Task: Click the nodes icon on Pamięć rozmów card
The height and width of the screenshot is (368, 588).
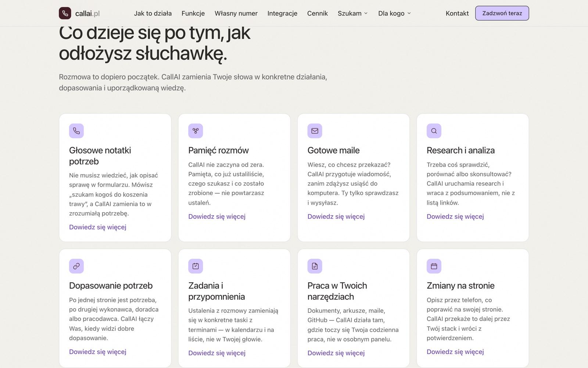Action: [x=196, y=131]
